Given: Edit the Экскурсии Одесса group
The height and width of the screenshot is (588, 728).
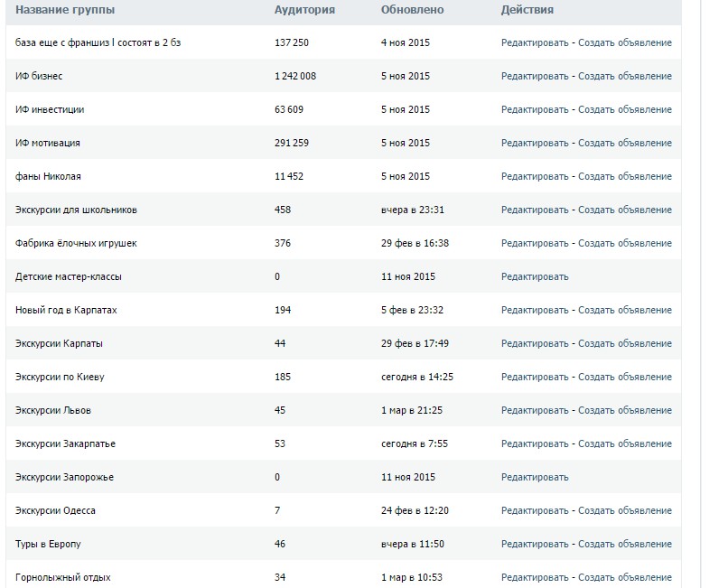Looking at the screenshot, I should pos(535,510).
